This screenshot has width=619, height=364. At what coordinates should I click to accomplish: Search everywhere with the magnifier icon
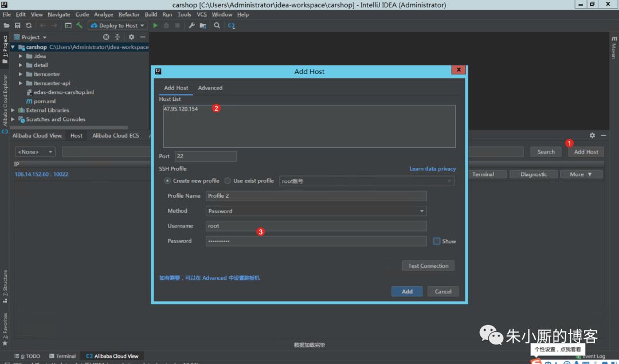[217, 25]
